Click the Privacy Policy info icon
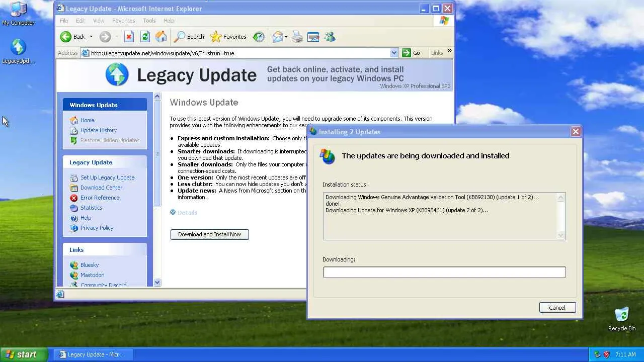This screenshot has width=644, height=362. [74, 228]
